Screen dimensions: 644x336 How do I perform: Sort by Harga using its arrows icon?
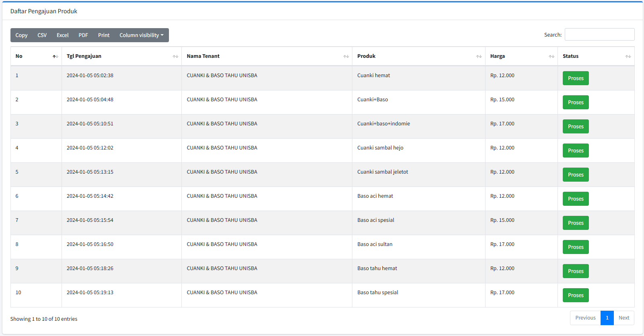[551, 57]
